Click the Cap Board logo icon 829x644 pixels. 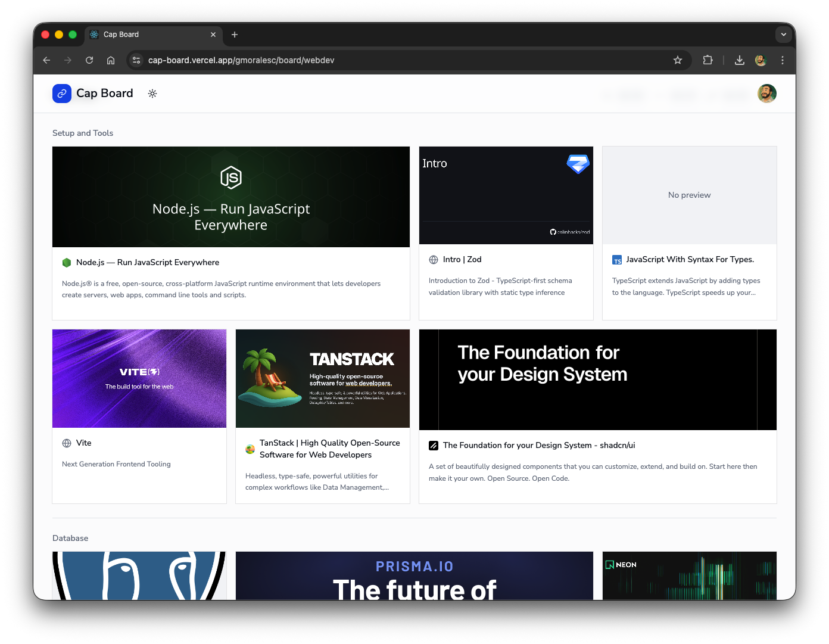point(62,94)
